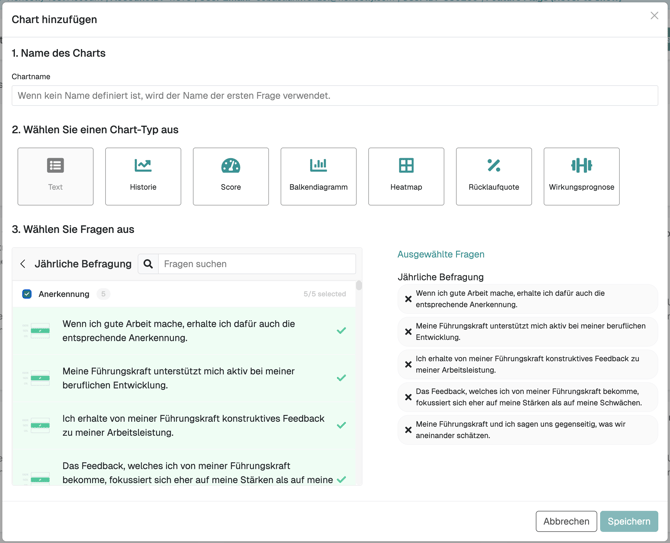Select the Wirkungsprognose chart type

tap(581, 176)
